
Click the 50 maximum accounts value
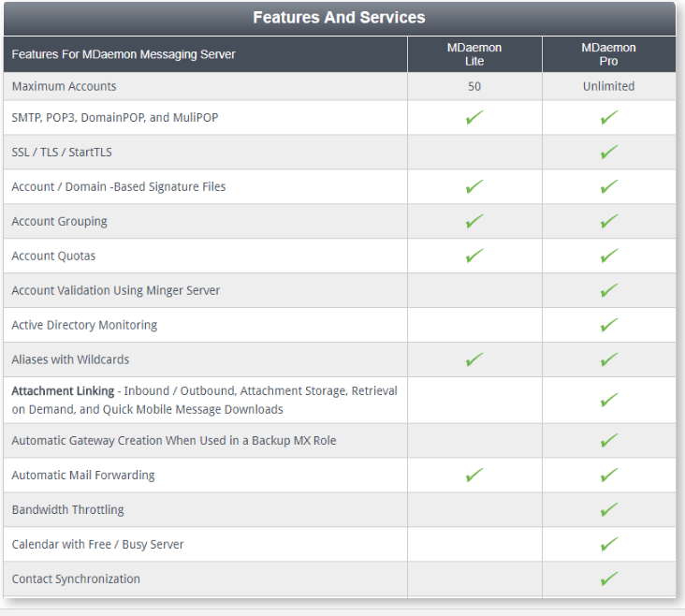pyautogui.click(x=474, y=86)
